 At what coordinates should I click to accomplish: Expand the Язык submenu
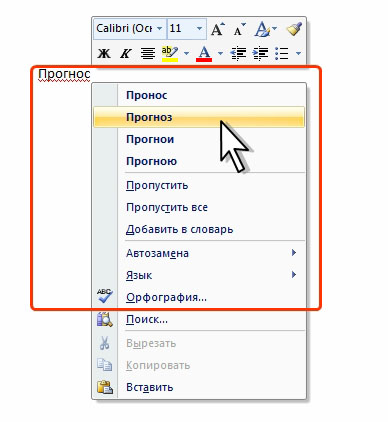tap(199, 275)
